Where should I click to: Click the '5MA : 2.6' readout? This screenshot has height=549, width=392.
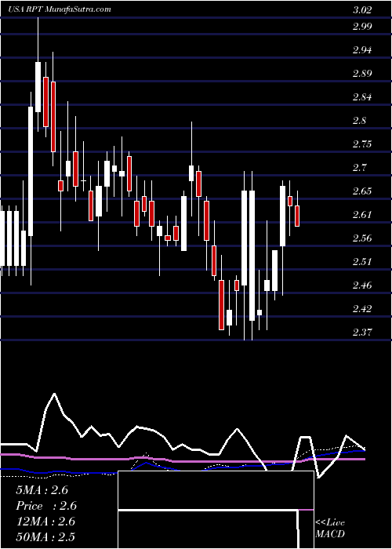42,490
